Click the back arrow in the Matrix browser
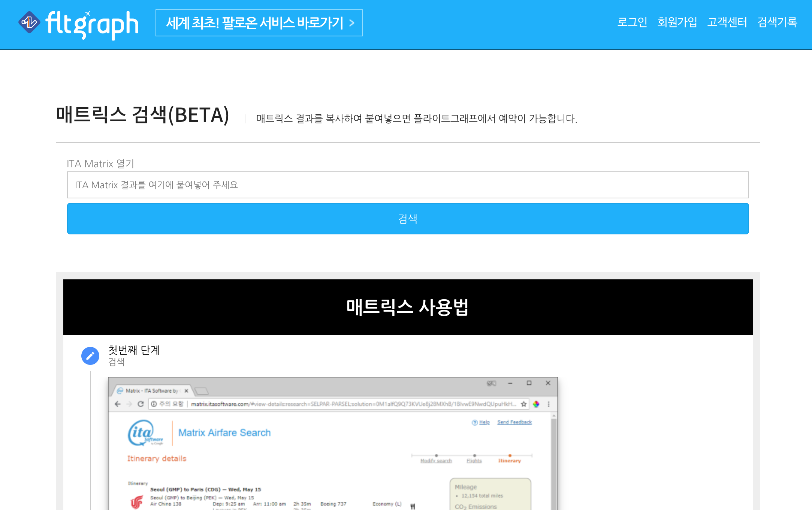Screen dimensions: 812x510 pos(117,404)
